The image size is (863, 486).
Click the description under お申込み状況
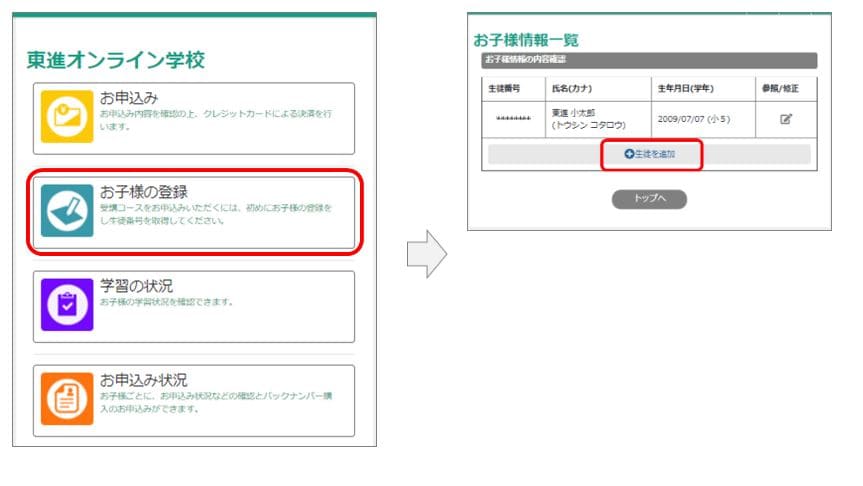pyautogui.click(x=216, y=402)
